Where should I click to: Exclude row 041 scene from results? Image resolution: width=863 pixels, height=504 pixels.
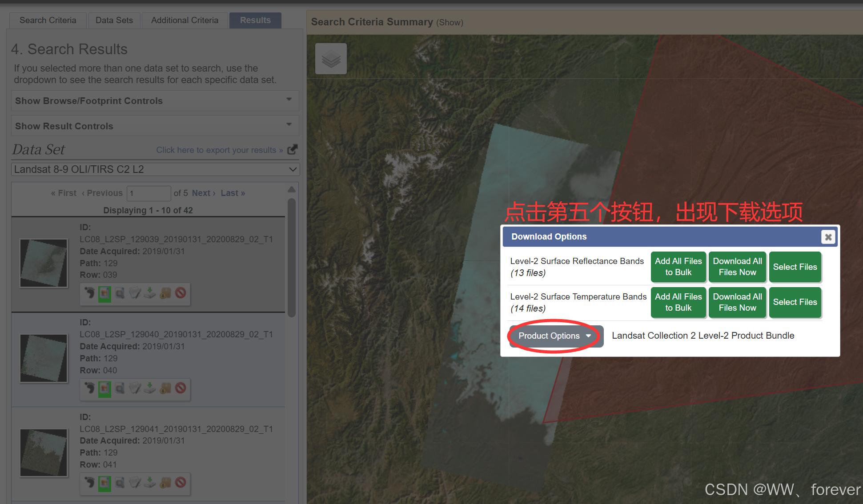pos(181,482)
